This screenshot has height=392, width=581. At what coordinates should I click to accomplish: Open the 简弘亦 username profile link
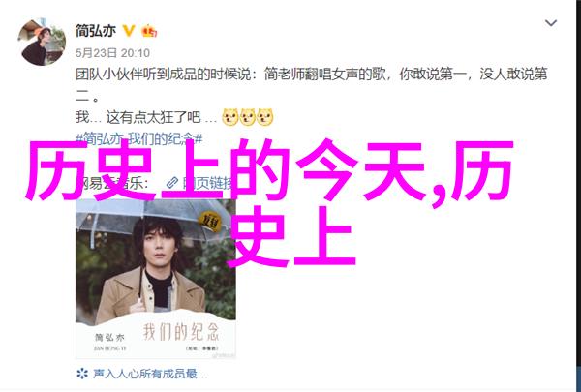(x=96, y=31)
